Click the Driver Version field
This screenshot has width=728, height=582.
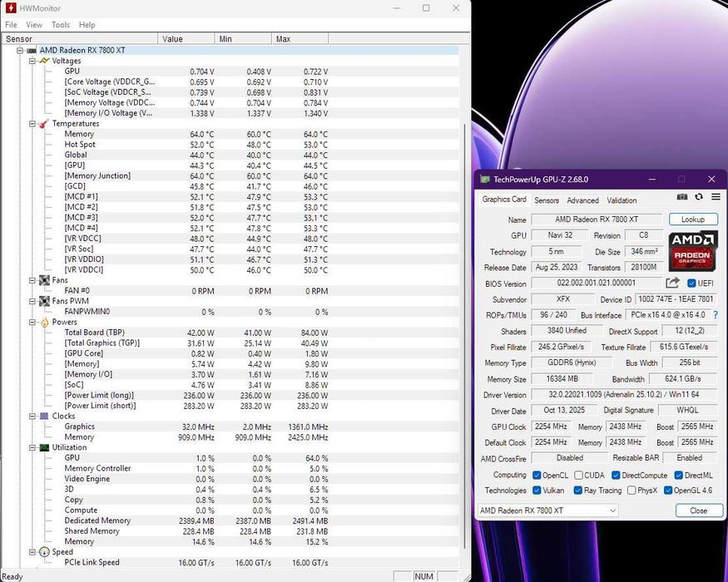(x=623, y=394)
